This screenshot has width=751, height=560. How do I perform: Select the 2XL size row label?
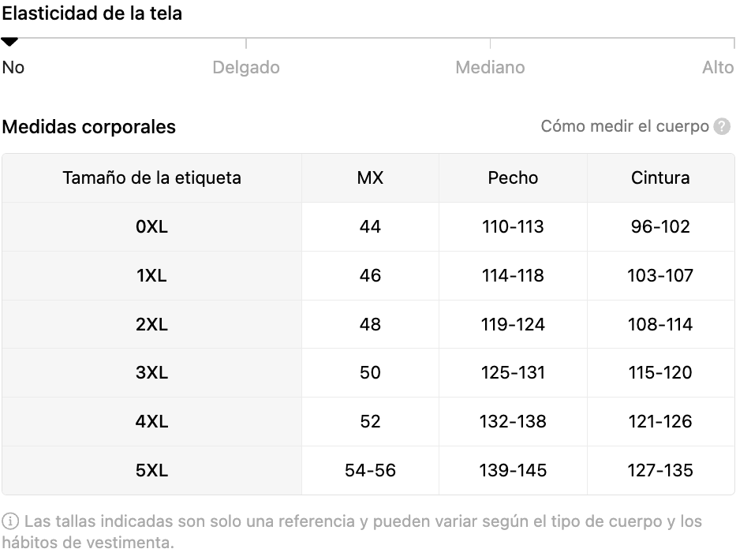pyautogui.click(x=151, y=324)
